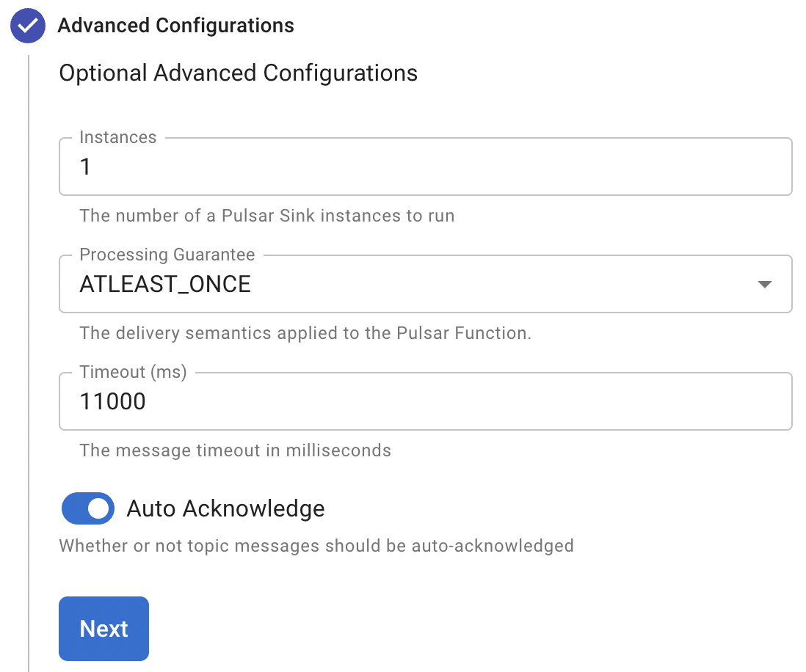
Task: Click the Instances field label
Action: (117, 137)
